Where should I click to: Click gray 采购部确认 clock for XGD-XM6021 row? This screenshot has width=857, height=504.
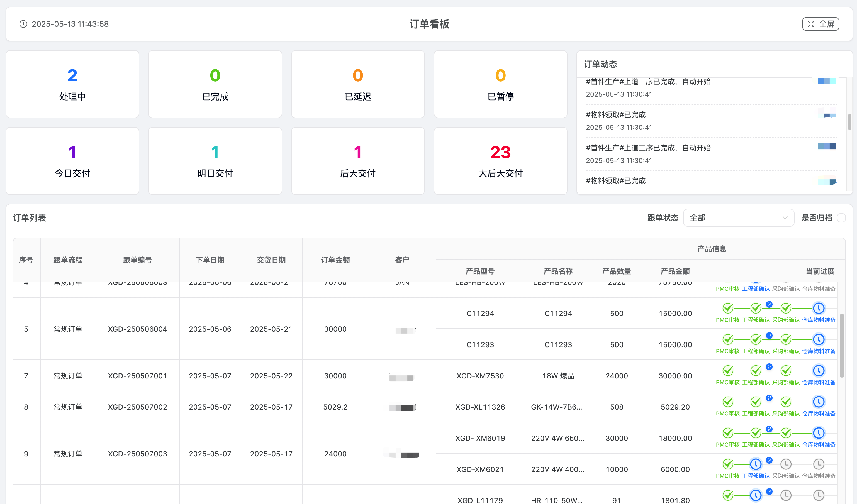786,464
